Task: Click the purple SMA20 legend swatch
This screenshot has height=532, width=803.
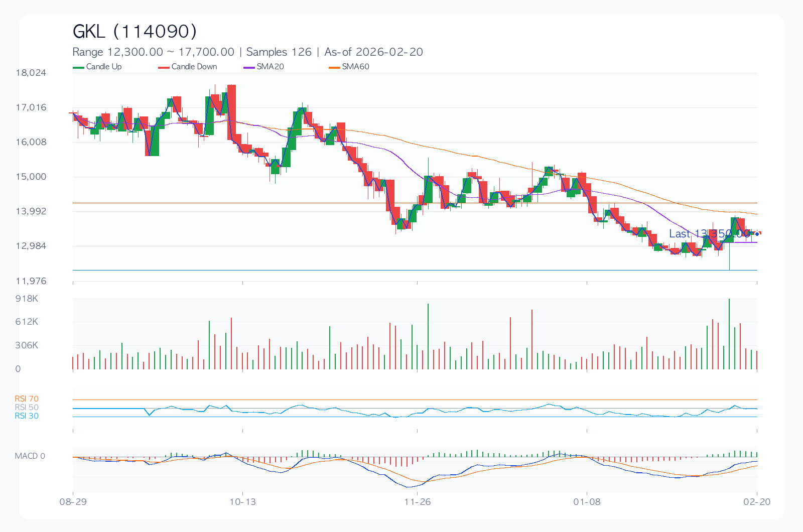Action: 249,67
